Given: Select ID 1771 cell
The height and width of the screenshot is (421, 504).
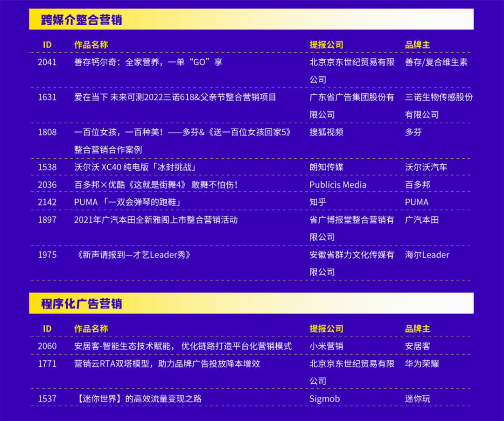Looking at the screenshot, I should (x=47, y=364).
